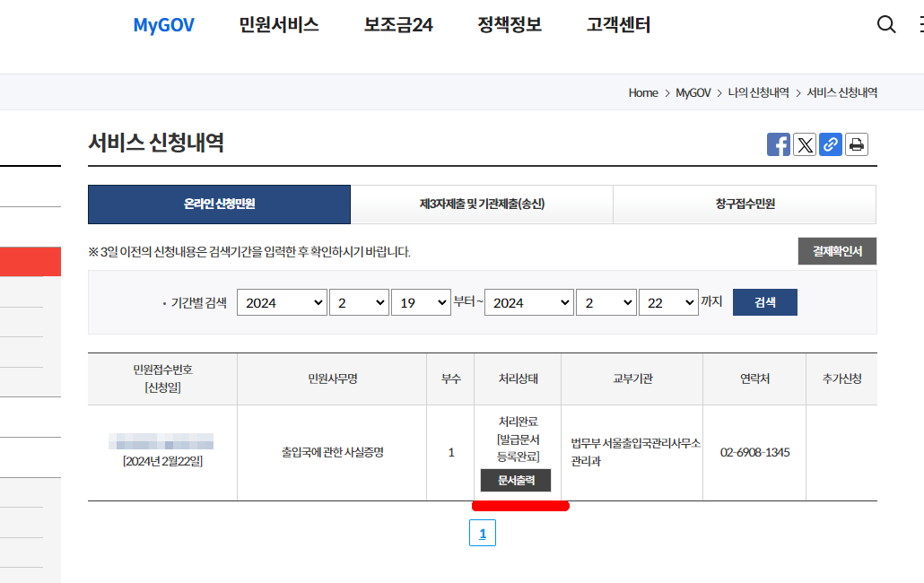Open the start year dropdown showing 2024
This screenshot has width=924, height=583.
point(282,302)
